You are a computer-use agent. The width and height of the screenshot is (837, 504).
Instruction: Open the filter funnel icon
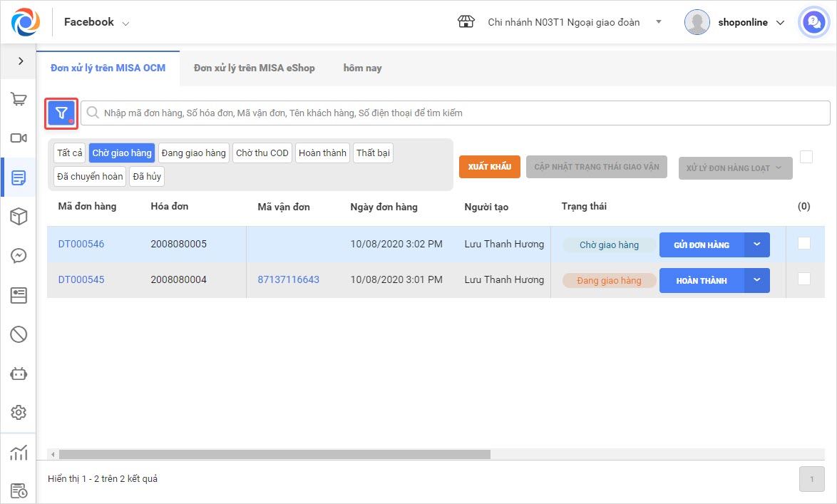click(x=61, y=113)
